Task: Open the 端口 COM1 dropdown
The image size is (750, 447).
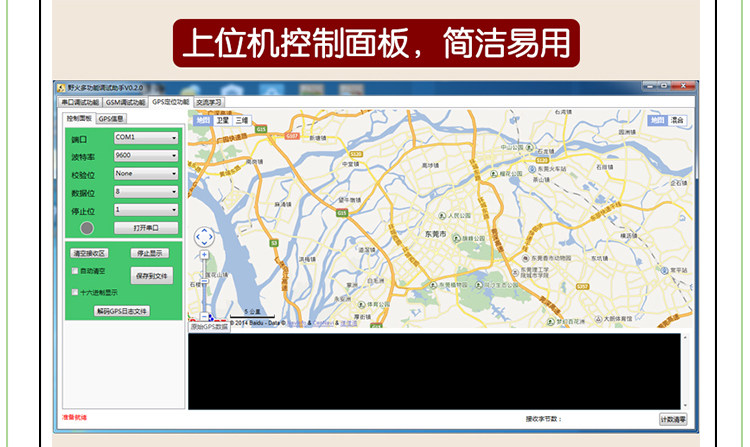Action: tap(146, 138)
